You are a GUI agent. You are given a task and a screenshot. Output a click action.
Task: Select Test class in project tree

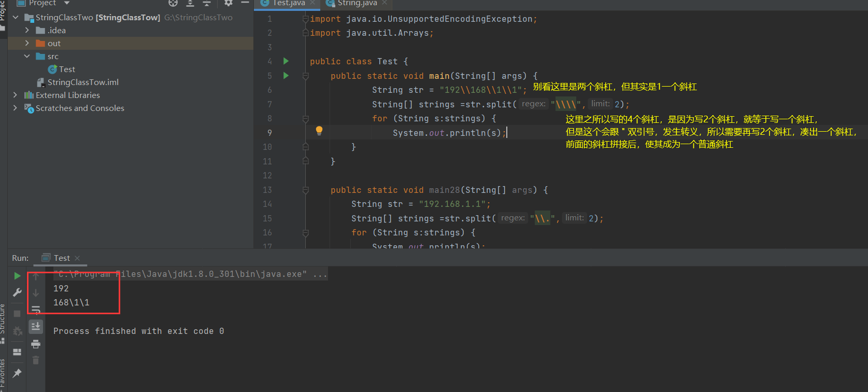tap(67, 69)
